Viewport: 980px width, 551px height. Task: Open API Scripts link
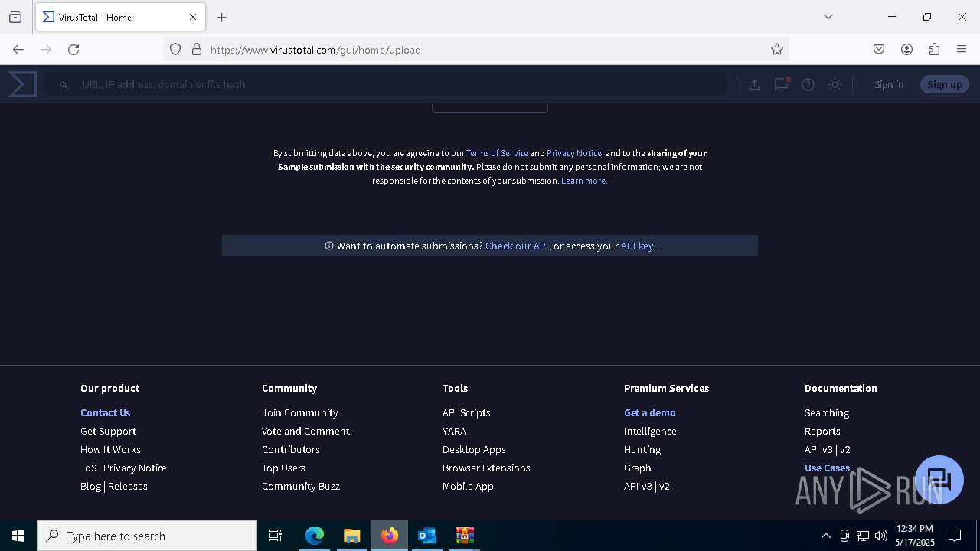[466, 413]
